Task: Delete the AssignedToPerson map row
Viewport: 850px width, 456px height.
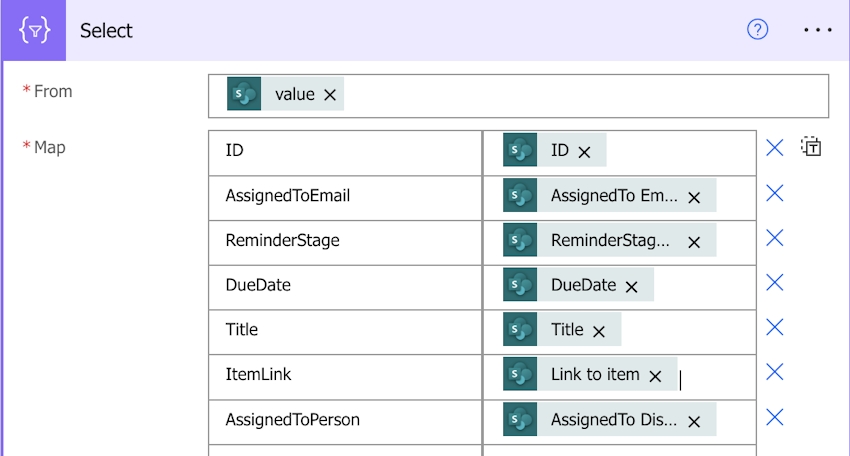Action: pos(774,417)
